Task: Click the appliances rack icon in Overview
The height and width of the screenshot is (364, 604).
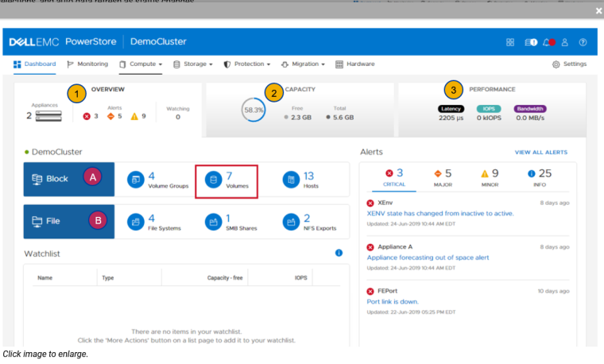Action: coord(48,116)
